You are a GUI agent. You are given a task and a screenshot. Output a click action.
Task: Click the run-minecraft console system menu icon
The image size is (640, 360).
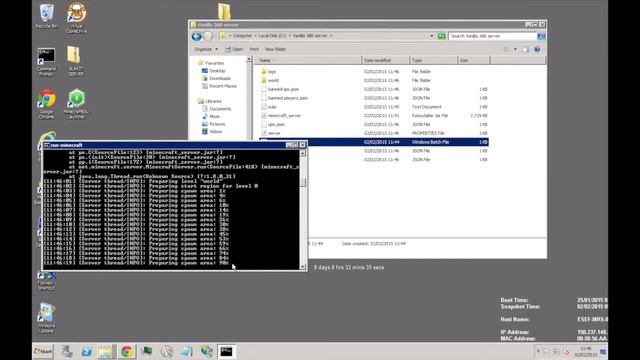point(47,145)
